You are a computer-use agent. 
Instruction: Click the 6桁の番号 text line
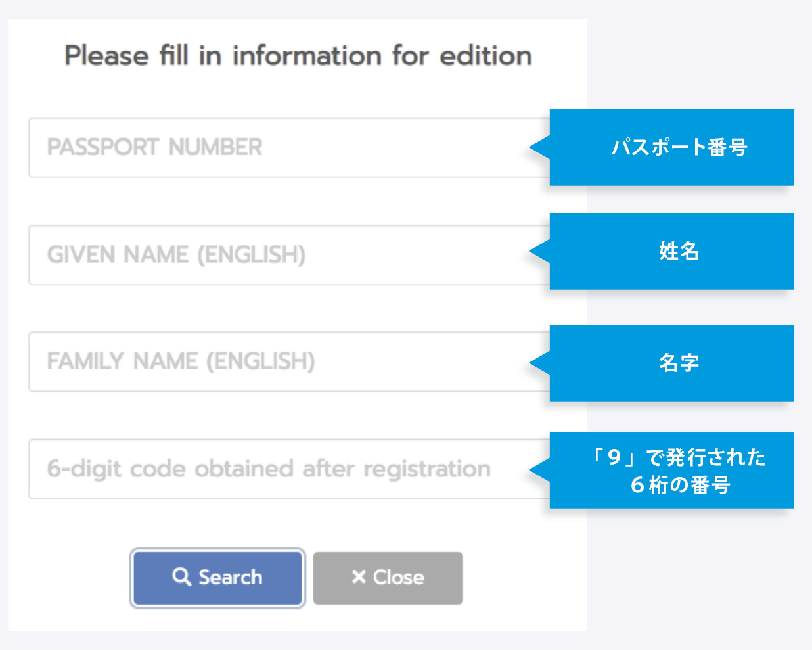pyautogui.click(x=680, y=485)
